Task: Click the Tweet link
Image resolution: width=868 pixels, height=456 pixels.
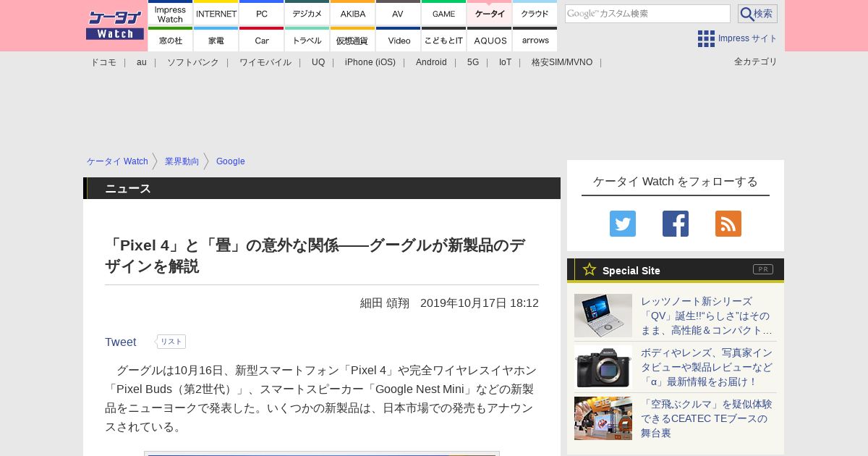Action: pyautogui.click(x=121, y=342)
